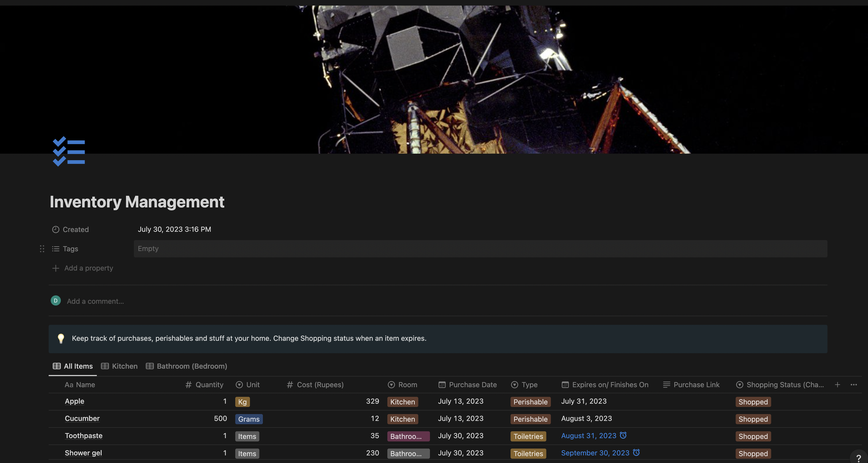Click the Add a comment field
This screenshot has height=463, width=868.
pyautogui.click(x=95, y=301)
